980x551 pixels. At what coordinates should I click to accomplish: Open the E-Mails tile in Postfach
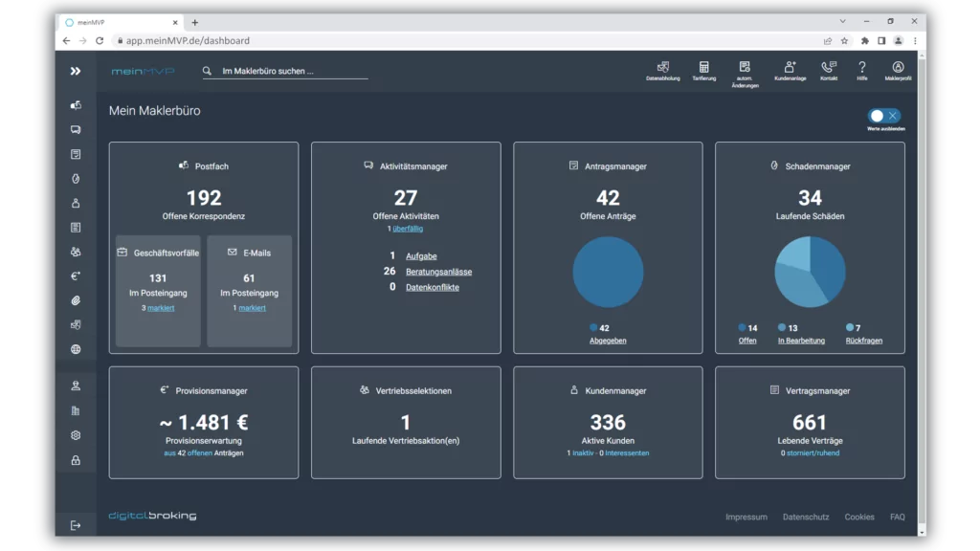(x=250, y=291)
